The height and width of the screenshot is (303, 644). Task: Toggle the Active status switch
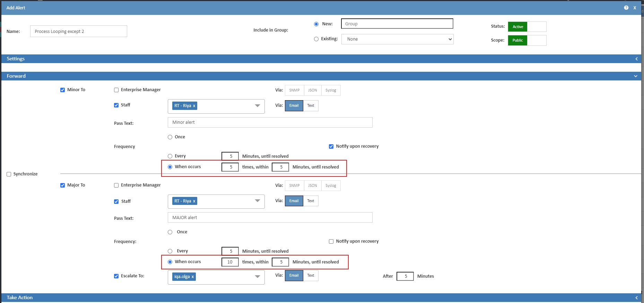click(x=527, y=27)
